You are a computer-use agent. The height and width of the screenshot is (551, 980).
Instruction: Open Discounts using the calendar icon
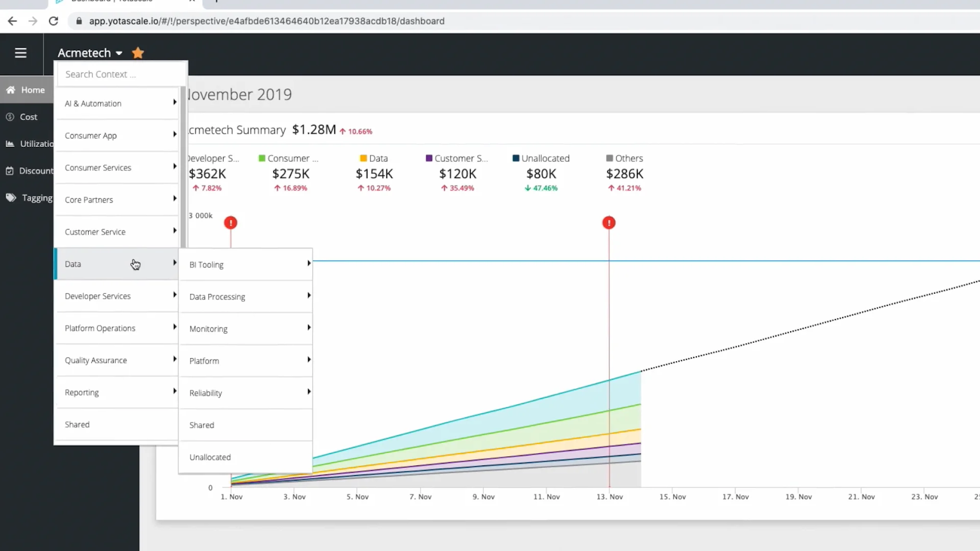coord(10,170)
